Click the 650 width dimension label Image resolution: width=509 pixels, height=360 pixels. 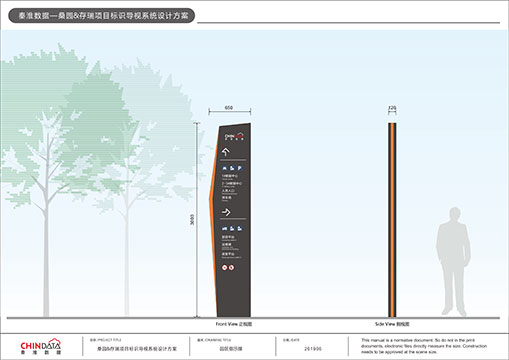229,108
